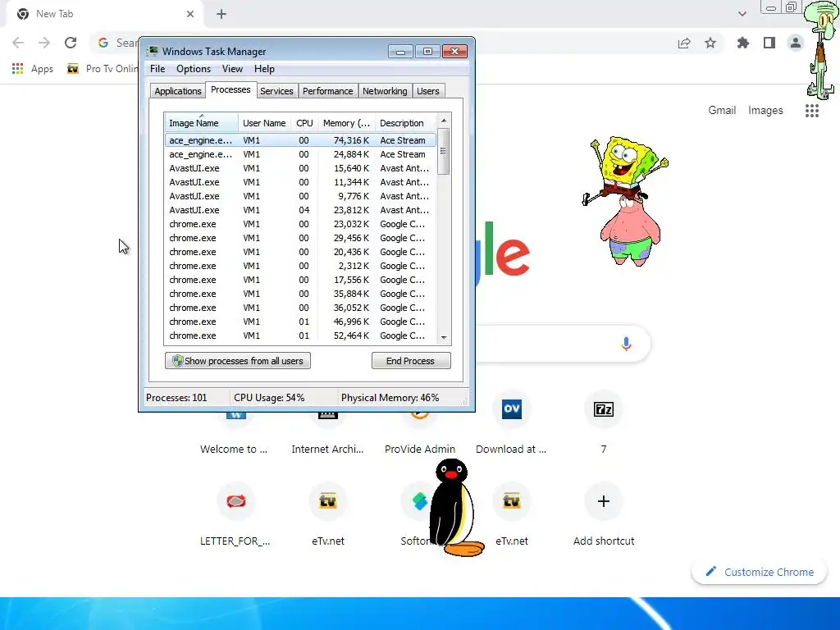The width and height of the screenshot is (840, 630).
Task: Click the Physical Memory: 46% status text
Action: pyautogui.click(x=390, y=398)
